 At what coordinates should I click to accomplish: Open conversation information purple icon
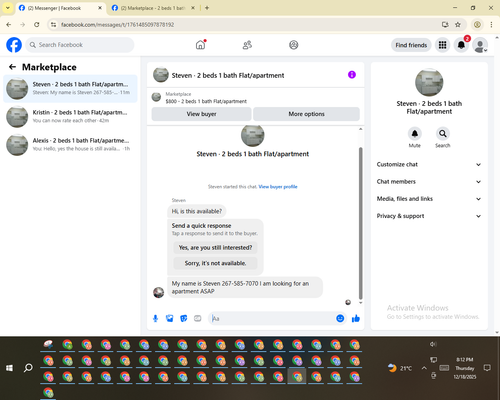(x=352, y=75)
